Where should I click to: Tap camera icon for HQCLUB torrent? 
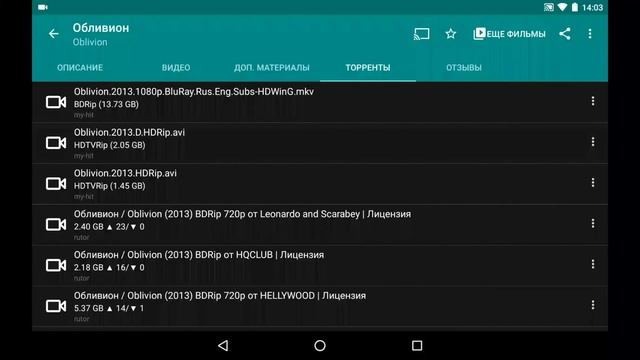pyautogui.click(x=56, y=265)
